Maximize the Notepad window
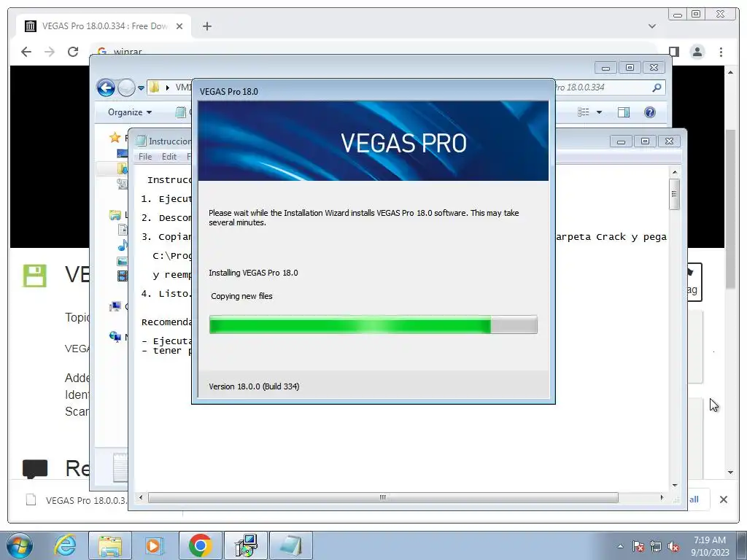Image resolution: width=747 pixels, height=560 pixels. (x=645, y=141)
